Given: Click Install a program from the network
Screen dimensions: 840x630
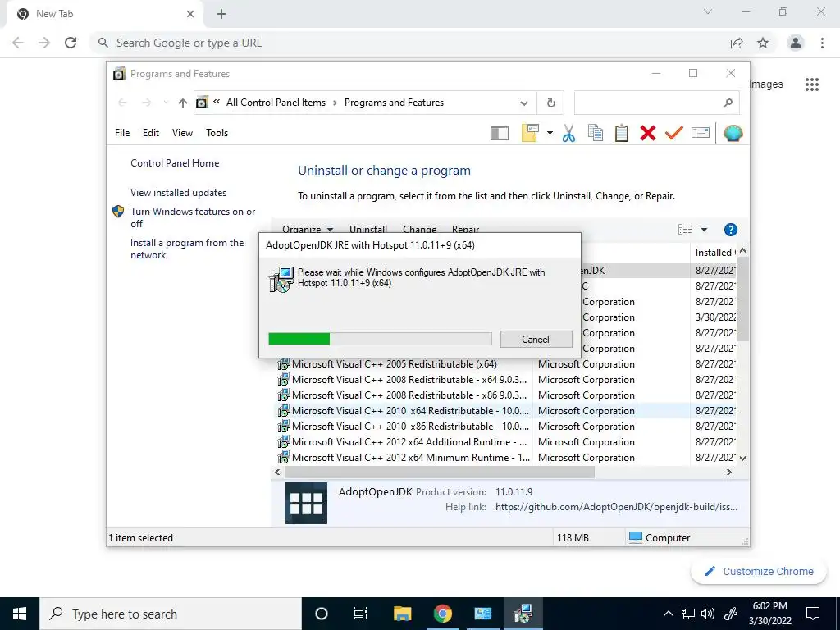Looking at the screenshot, I should [187, 249].
